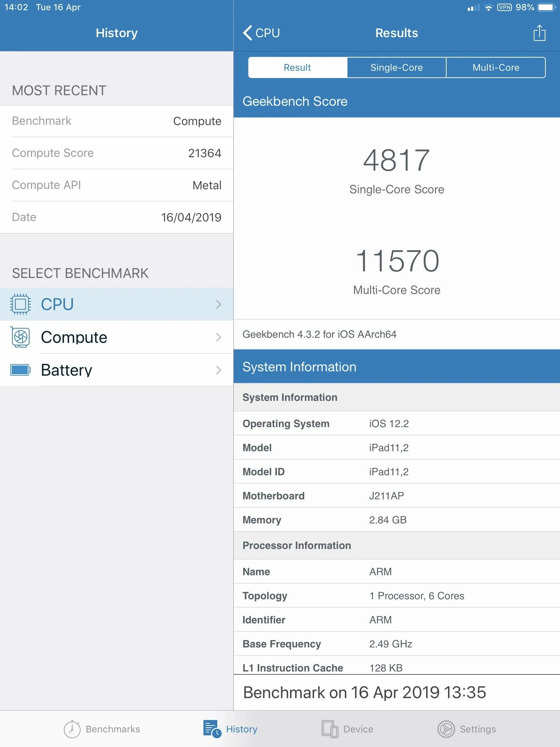Open the Device tab label
This screenshot has width=560, height=747.
[x=358, y=729]
